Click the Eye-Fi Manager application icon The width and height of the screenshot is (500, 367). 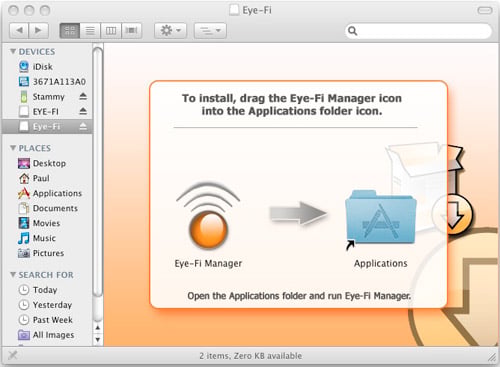pos(208,215)
